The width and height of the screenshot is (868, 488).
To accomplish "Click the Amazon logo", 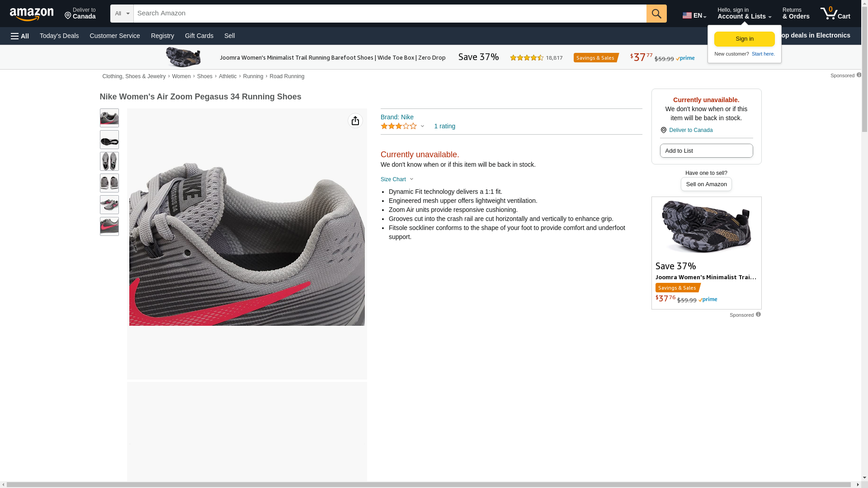I will point(32,14).
